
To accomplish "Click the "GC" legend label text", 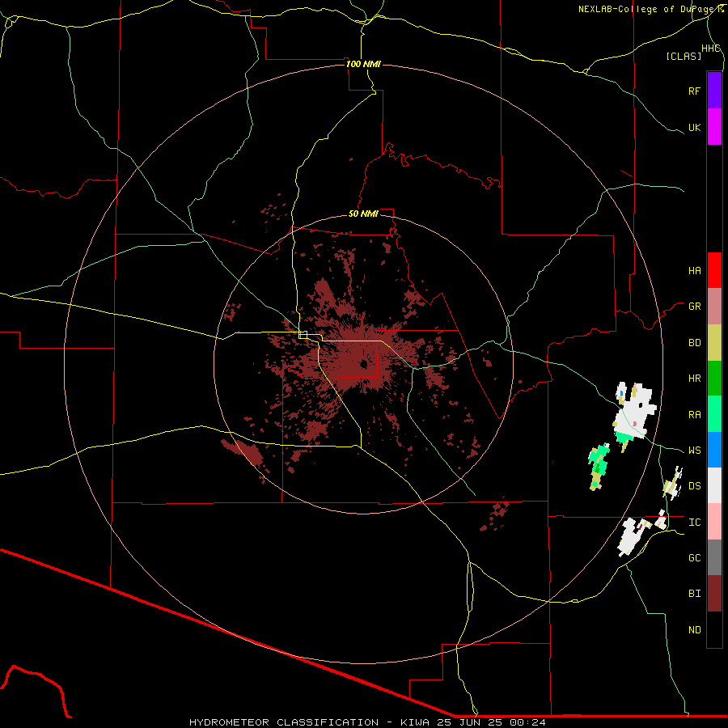I will click(694, 558).
